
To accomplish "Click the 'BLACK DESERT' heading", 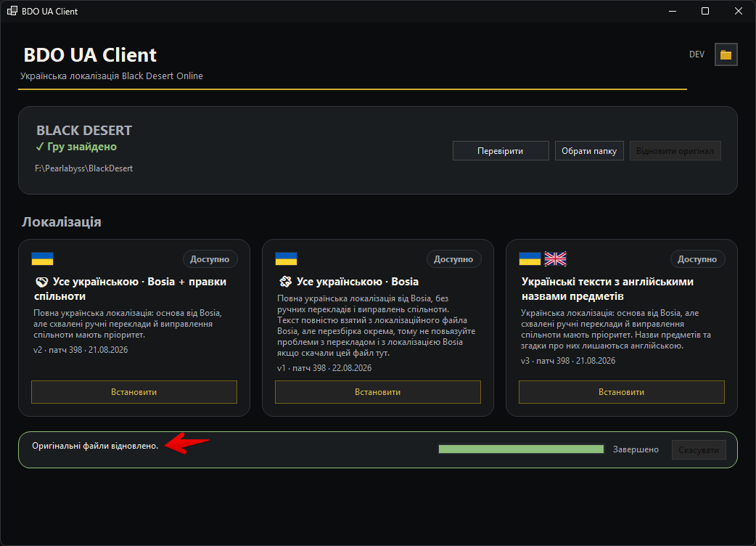I will (x=84, y=130).
